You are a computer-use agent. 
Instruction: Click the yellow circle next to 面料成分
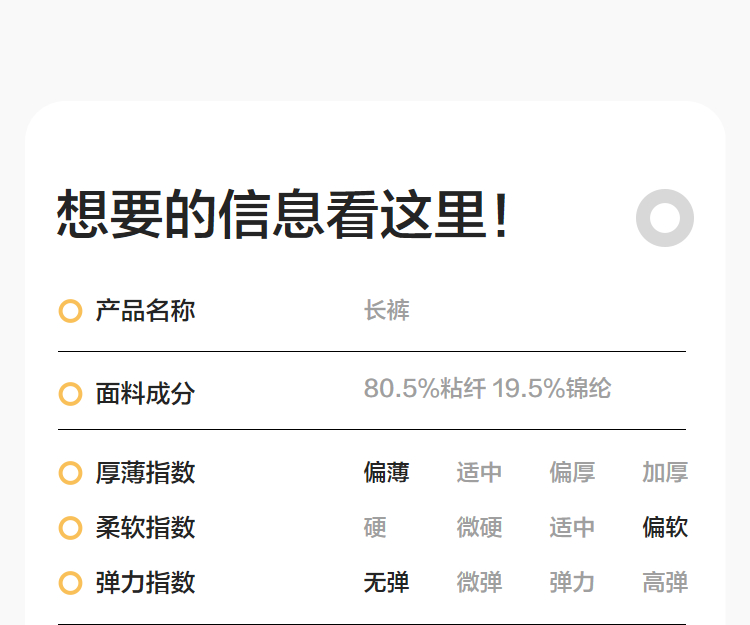click(70, 394)
